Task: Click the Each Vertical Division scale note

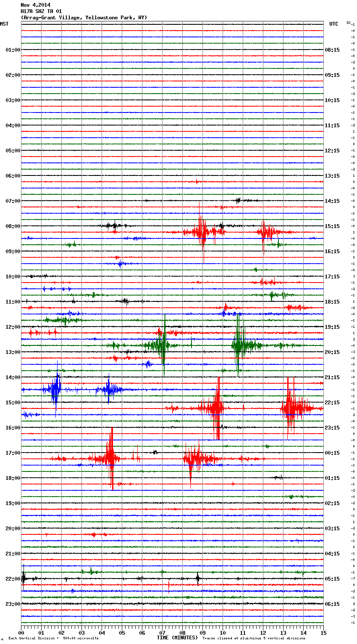Action: coord(53,638)
